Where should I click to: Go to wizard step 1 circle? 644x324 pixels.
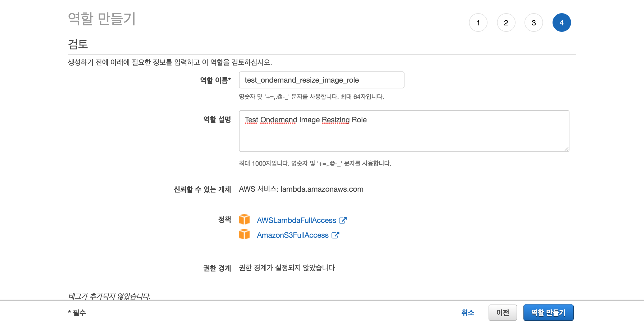tap(478, 23)
